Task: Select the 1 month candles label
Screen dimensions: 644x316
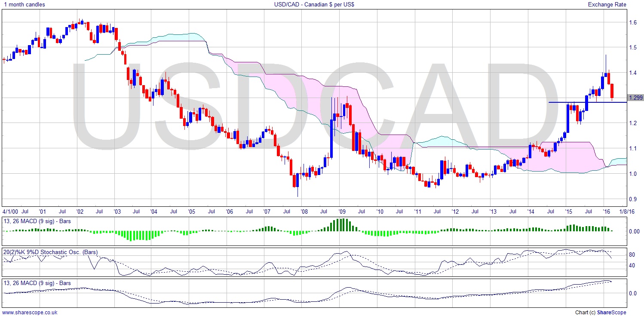Action: pyautogui.click(x=24, y=5)
